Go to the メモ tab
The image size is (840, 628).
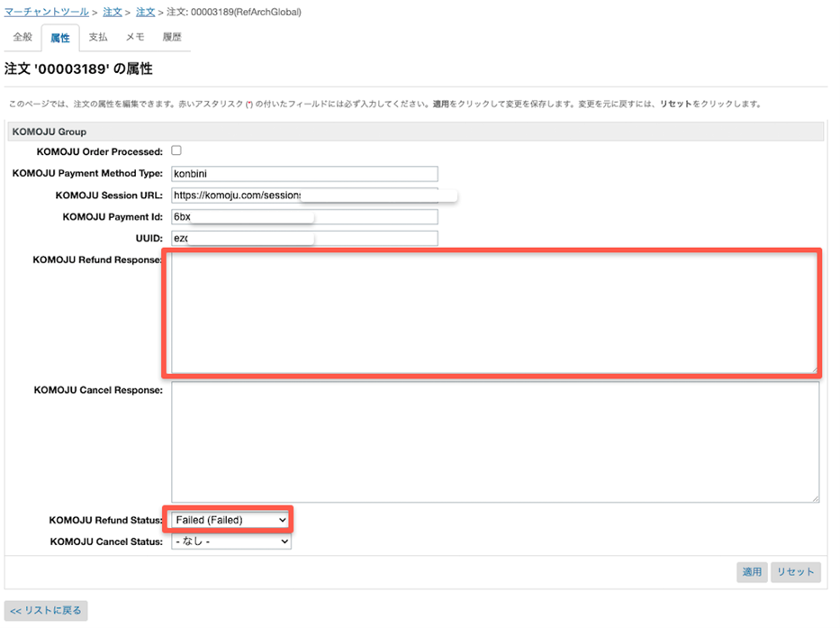[x=135, y=38]
